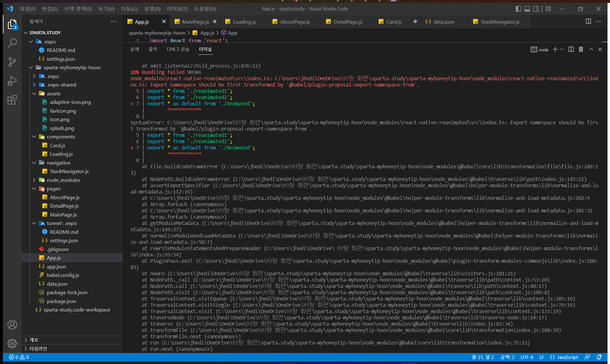Kill the terminal with trash icon

pos(581,49)
